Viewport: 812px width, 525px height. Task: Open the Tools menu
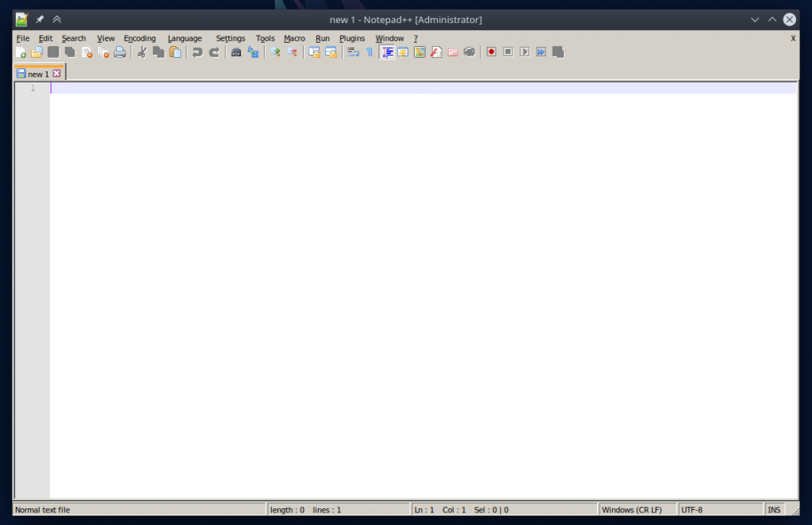coord(265,38)
